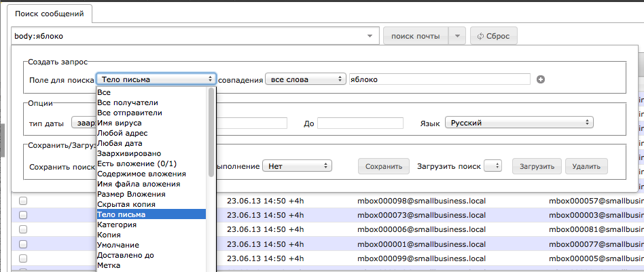The image size is (644, 272).
Task: Add search criterion with plus icon
Action: click(541, 79)
